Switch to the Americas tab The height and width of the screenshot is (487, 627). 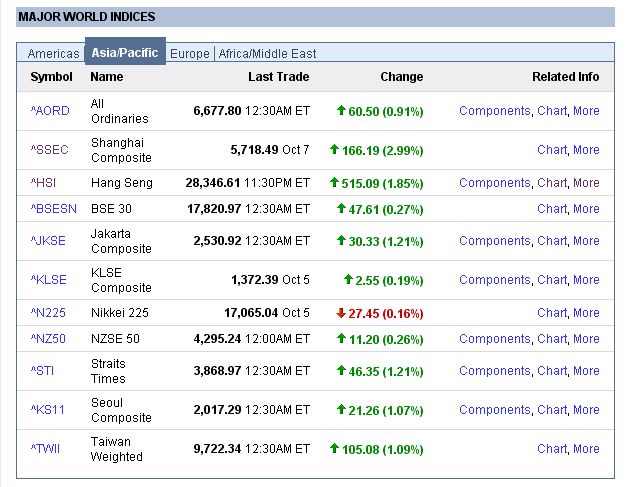[x=53, y=53]
